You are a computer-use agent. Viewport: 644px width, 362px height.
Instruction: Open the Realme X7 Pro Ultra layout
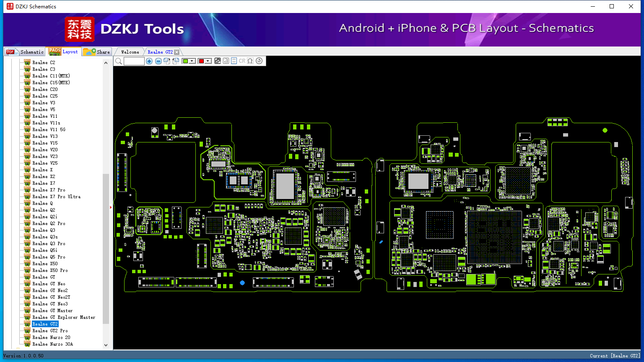(x=57, y=197)
